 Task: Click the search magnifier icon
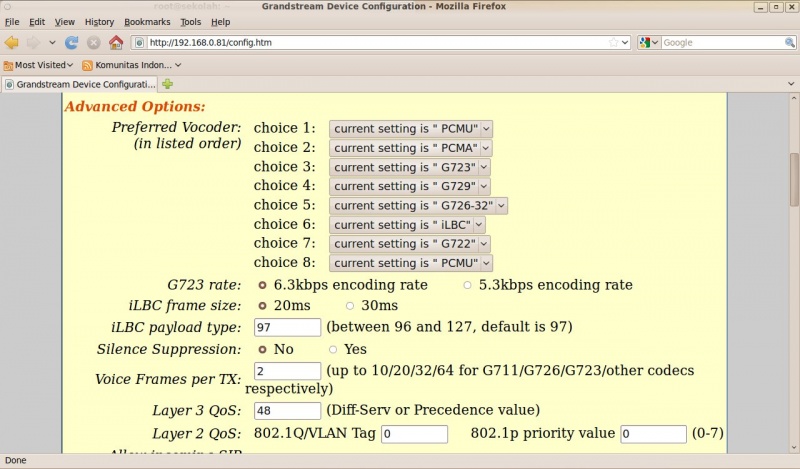pos(789,43)
